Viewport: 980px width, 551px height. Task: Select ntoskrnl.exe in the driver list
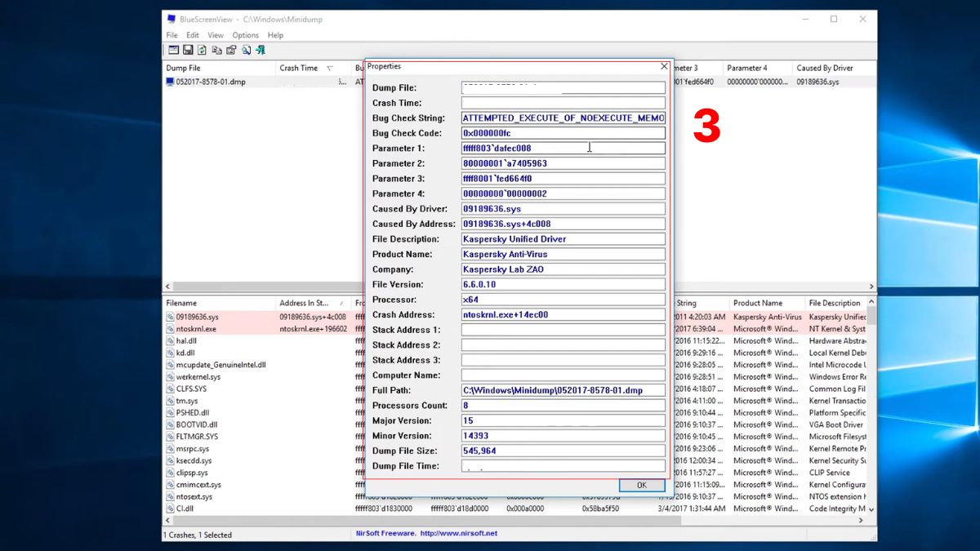tap(196, 329)
